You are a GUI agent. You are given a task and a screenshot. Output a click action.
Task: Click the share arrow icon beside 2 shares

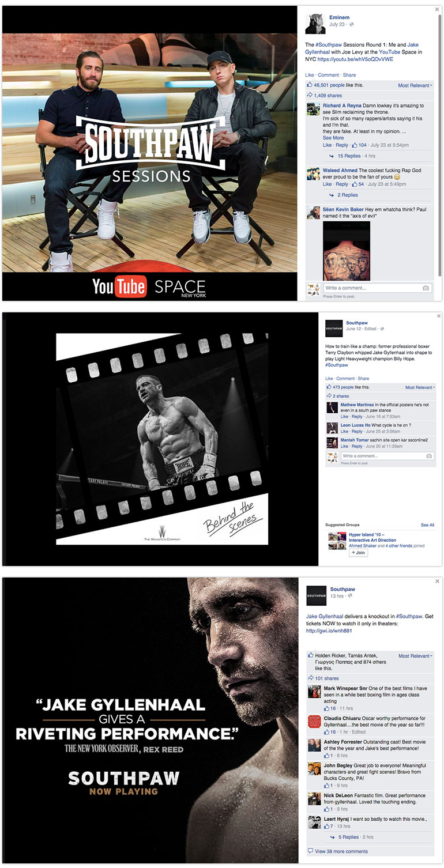329,396
